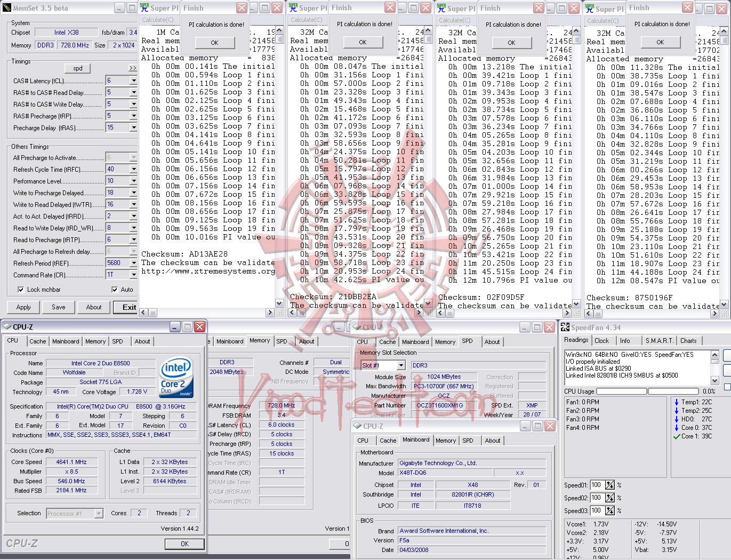Screen dimensions: 731x560
Task: Click Super PI icon of window with checksum 02F09D5F
Action: [x=441, y=8]
